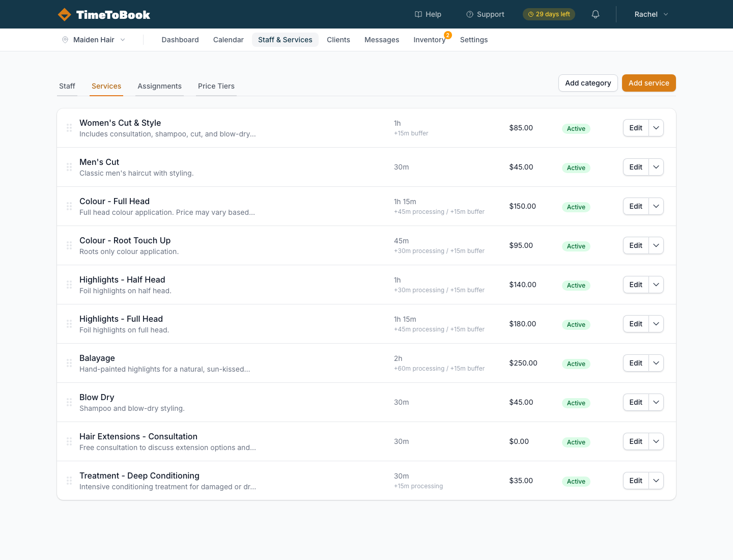Screen dimensions: 733x560
Task: Click the location pin next to Maiden Hair
Action: coord(66,40)
